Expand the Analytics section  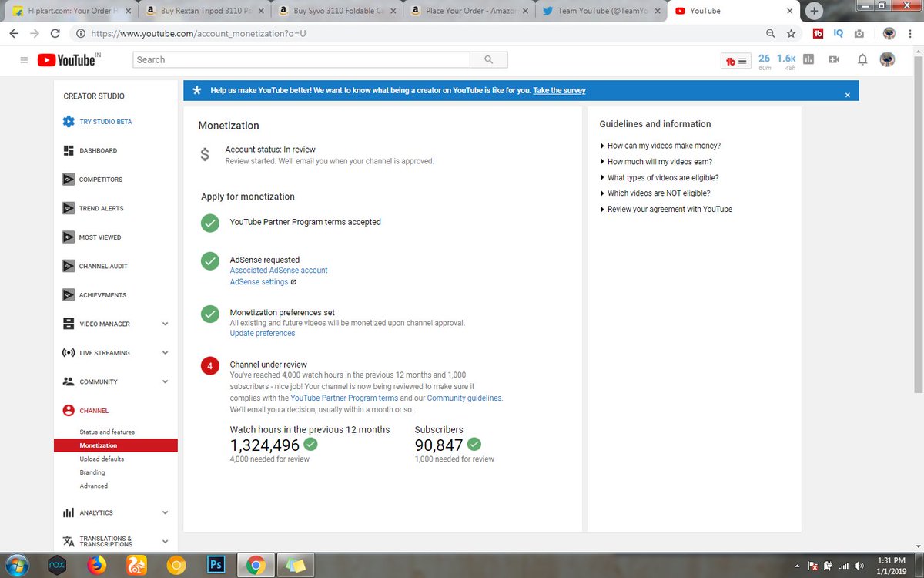click(x=165, y=512)
